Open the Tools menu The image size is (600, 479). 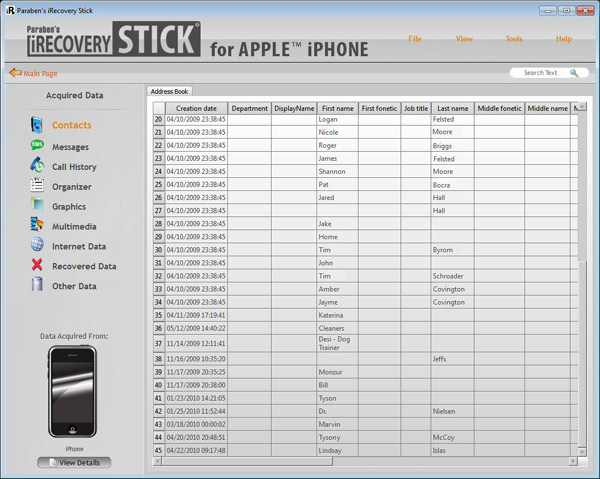point(514,39)
